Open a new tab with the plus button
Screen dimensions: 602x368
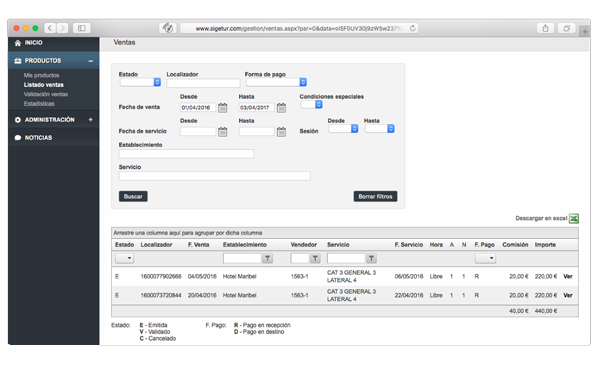(x=585, y=31)
